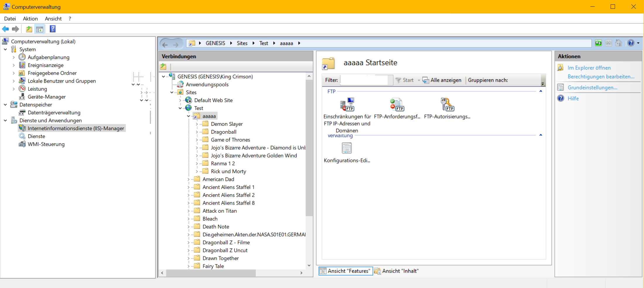Open Datenträgerverwaltung from the tree

point(54,113)
